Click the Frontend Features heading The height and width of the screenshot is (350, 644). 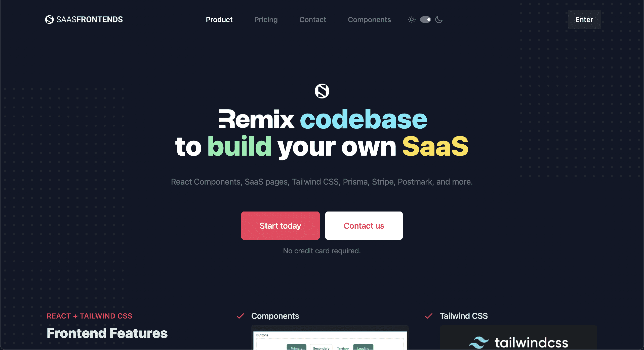tap(107, 333)
